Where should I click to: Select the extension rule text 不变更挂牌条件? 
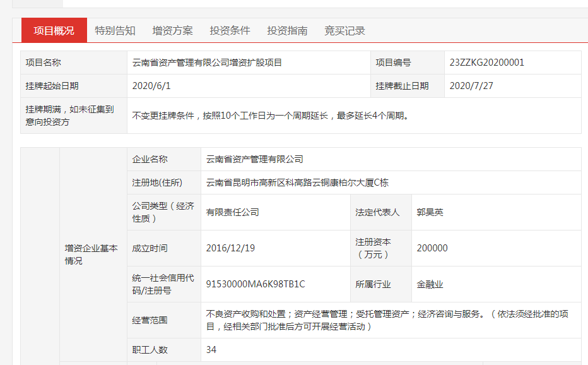(163, 116)
